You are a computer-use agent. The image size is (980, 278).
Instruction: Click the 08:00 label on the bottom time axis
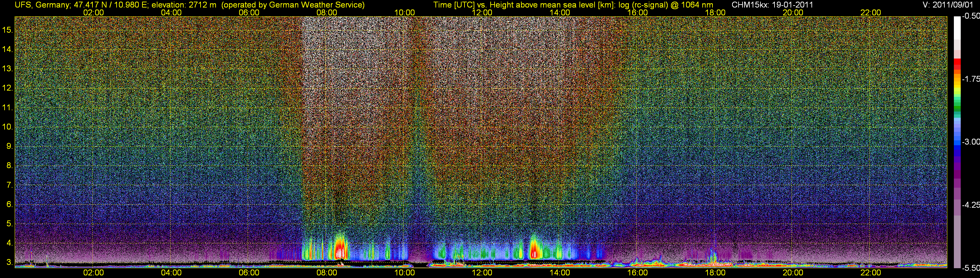(x=327, y=273)
